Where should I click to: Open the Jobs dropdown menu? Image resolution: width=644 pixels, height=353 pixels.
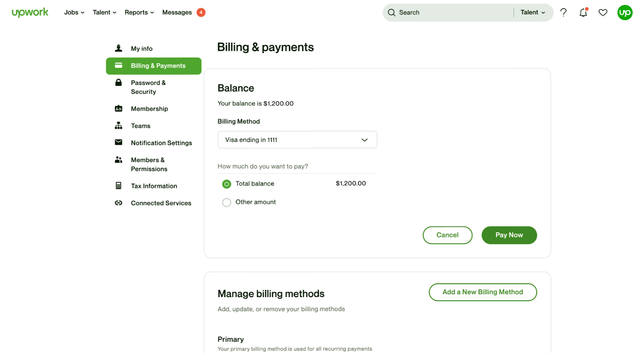pos(74,12)
